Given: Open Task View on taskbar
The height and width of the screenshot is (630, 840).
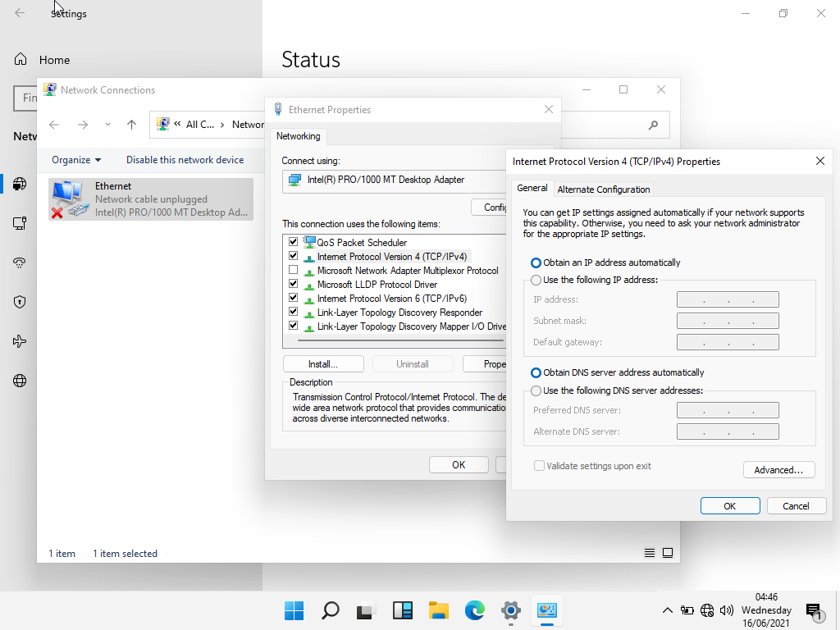Looking at the screenshot, I should coord(366,610).
